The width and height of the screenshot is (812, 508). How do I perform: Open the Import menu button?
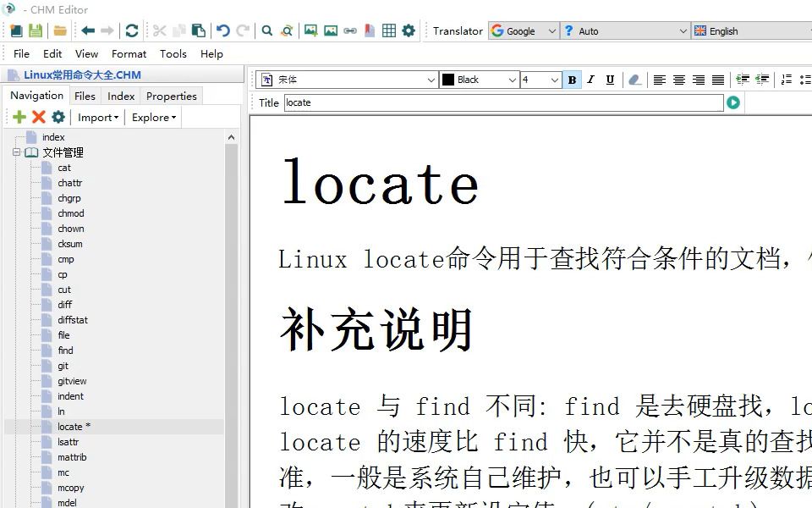coord(96,117)
